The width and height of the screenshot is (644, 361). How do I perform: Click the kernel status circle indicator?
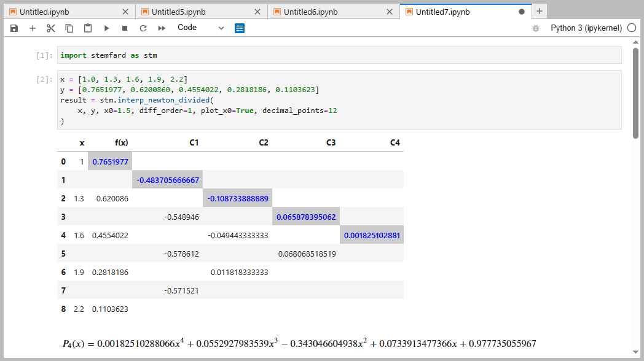click(x=631, y=28)
